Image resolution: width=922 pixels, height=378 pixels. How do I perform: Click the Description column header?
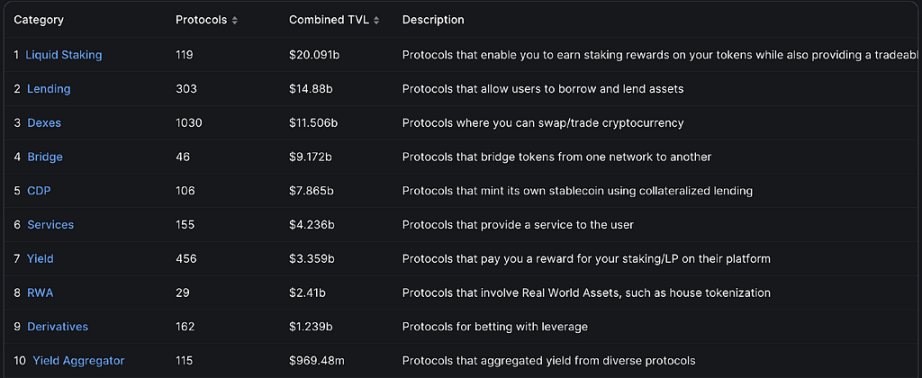pyautogui.click(x=433, y=20)
